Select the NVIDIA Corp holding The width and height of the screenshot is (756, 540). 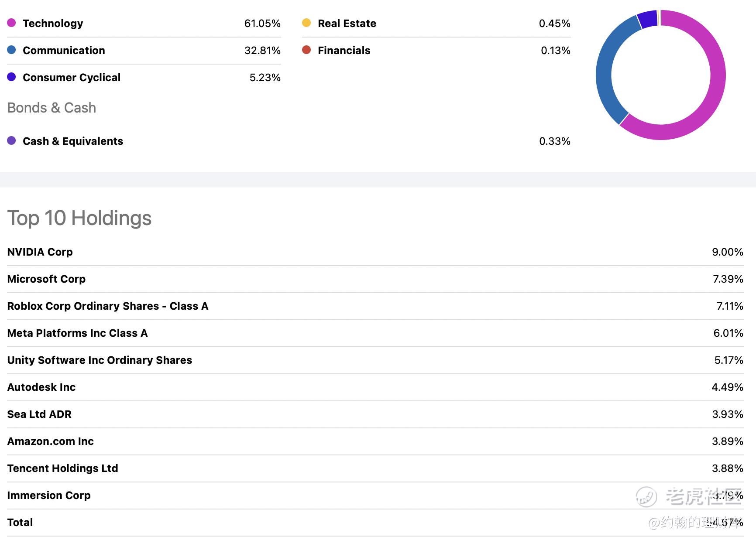click(x=40, y=252)
